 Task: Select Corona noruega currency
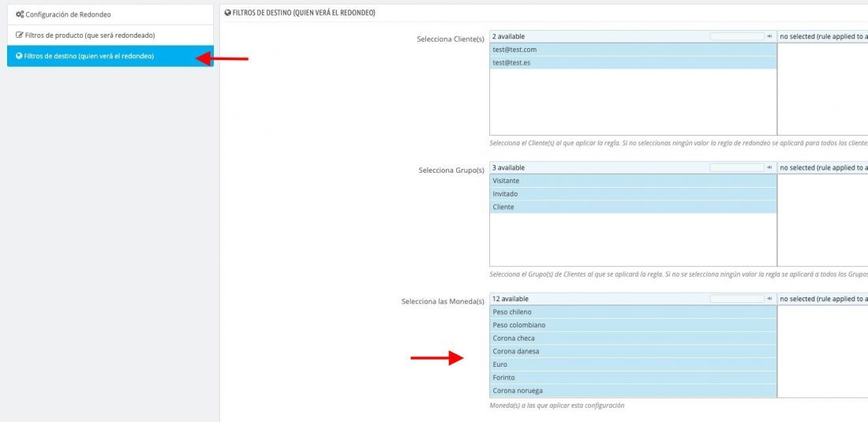click(634, 390)
